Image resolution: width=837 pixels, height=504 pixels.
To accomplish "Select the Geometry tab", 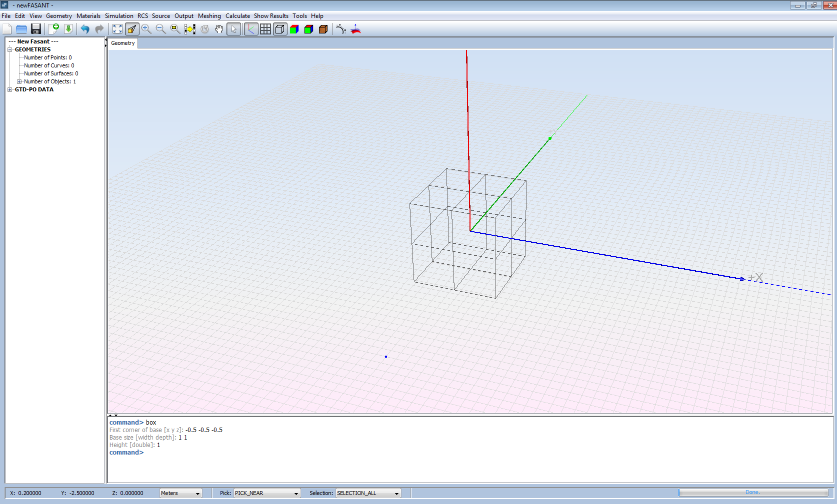I will 123,43.
